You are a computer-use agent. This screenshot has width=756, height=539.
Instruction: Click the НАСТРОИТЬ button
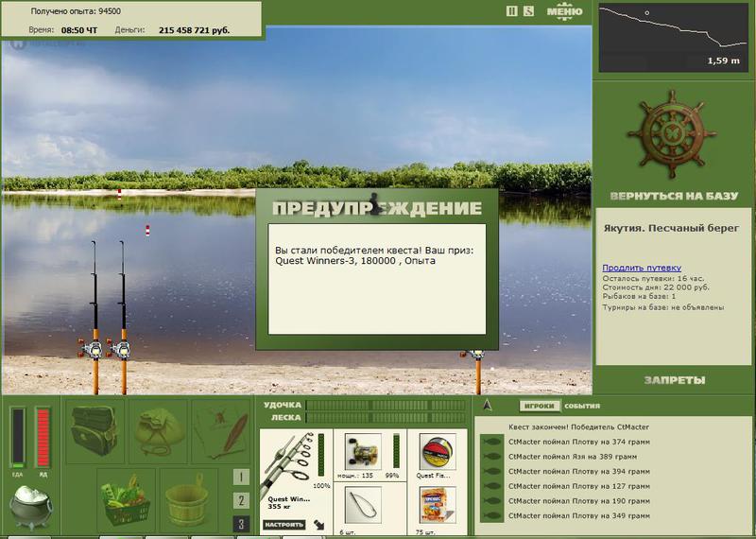284,525
